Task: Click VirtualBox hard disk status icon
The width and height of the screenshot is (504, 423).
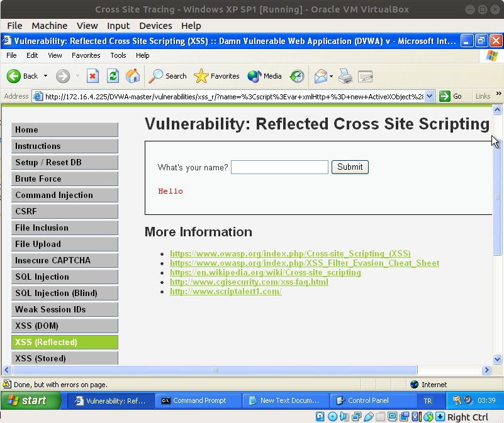Action: pos(320,417)
